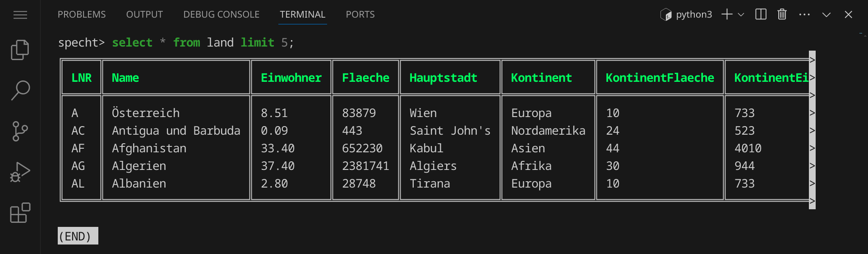Open the Source Control view

20,131
